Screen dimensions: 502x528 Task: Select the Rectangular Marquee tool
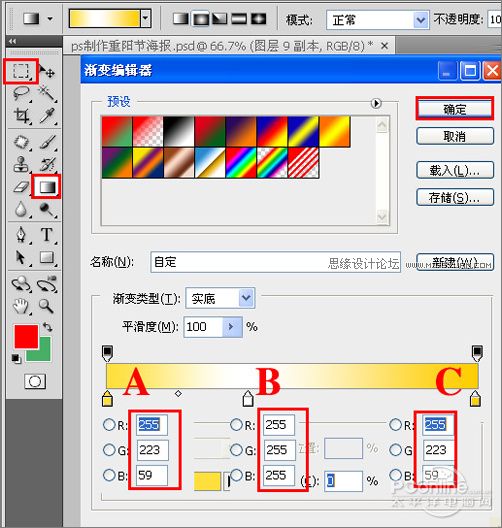[x=21, y=71]
